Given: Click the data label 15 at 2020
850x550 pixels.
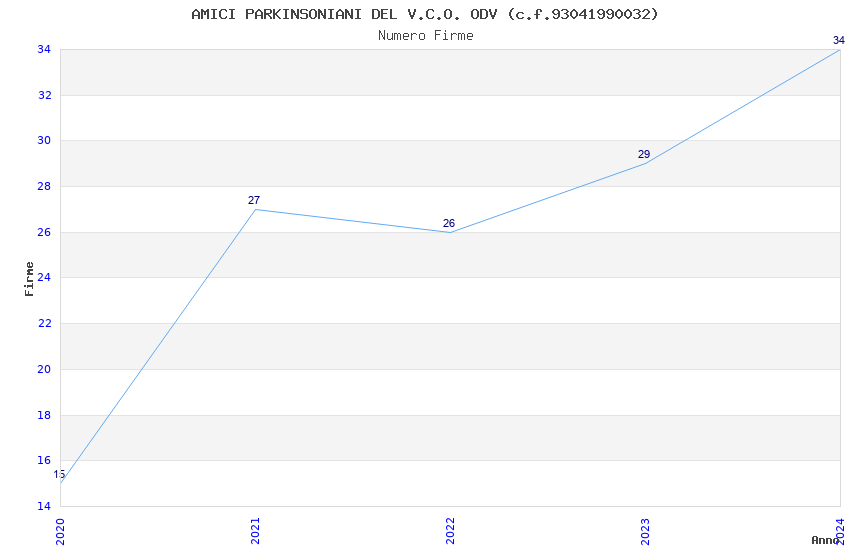Looking at the screenshot, I should (59, 475).
